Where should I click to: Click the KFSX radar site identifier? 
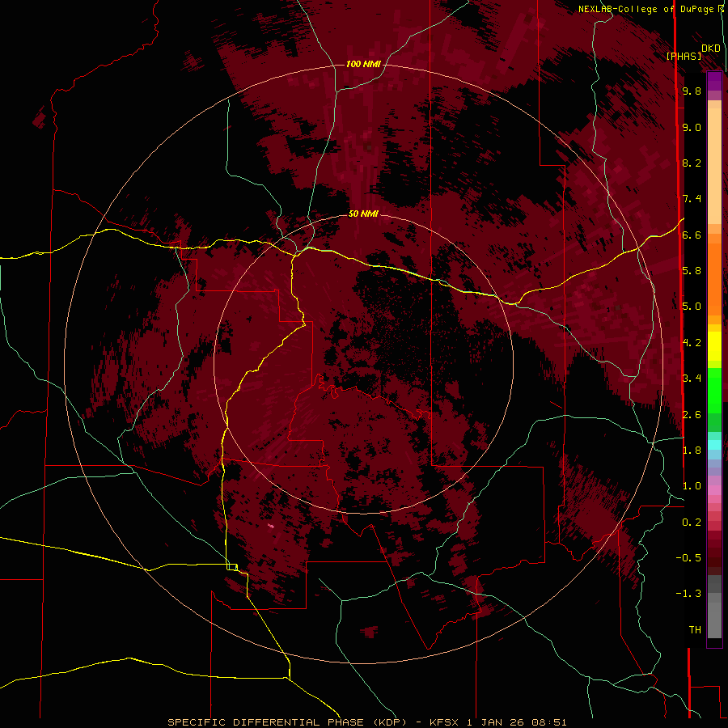[445, 722]
